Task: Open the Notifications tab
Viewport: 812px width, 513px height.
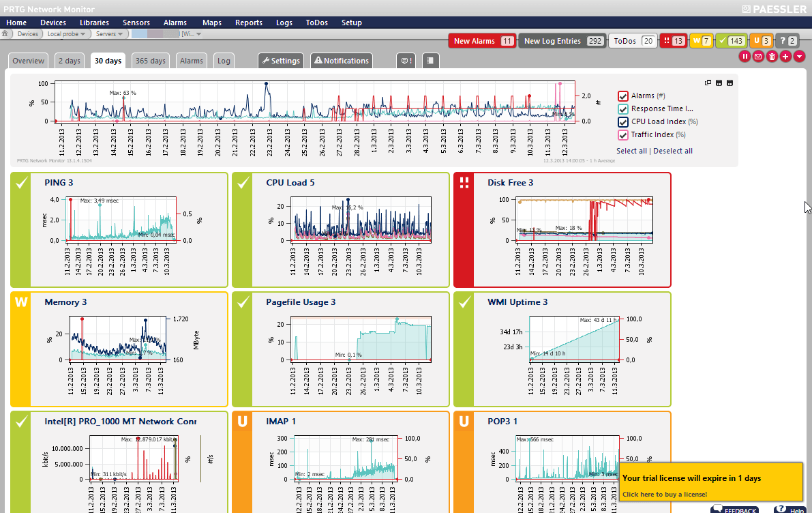Action: pyautogui.click(x=342, y=61)
